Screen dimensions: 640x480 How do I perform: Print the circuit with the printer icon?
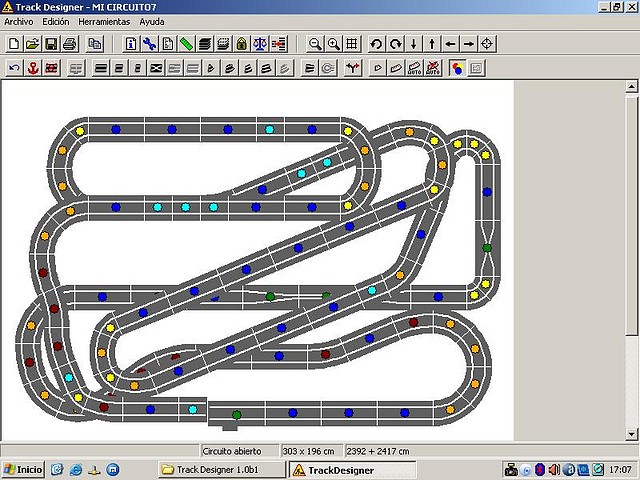click(x=70, y=44)
